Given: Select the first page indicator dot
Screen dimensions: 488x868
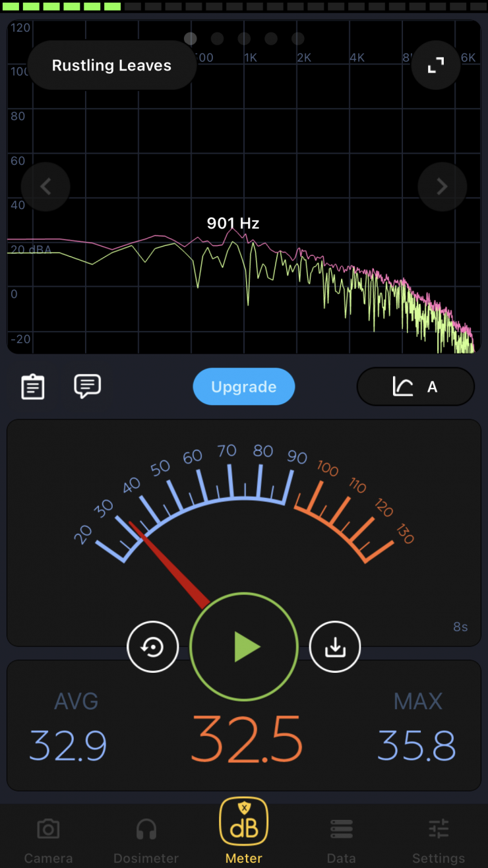Looking at the screenshot, I should [x=191, y=39].
